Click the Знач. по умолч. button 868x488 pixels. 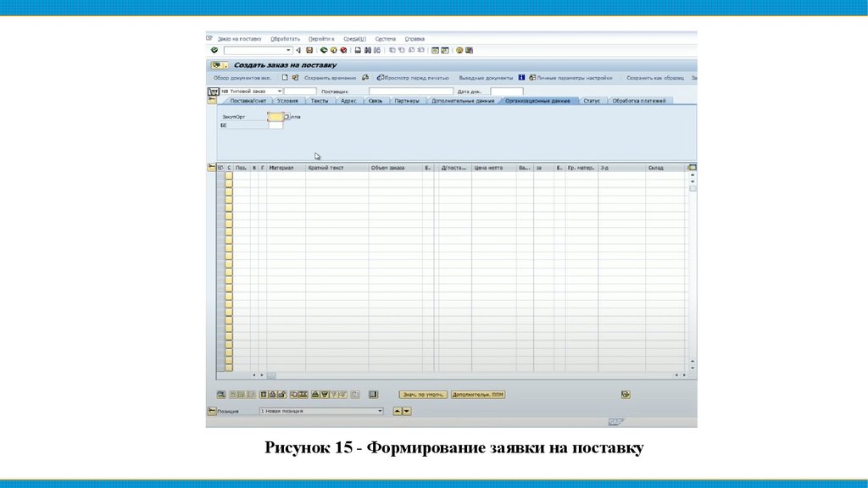pyautogui.click(x=423, y=395)
